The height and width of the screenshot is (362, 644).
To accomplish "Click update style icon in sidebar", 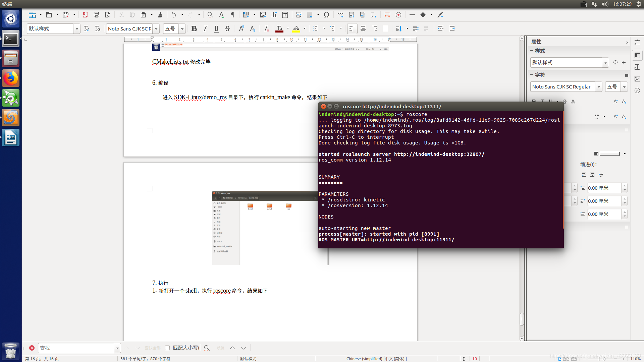I will (x=615, y=63).
